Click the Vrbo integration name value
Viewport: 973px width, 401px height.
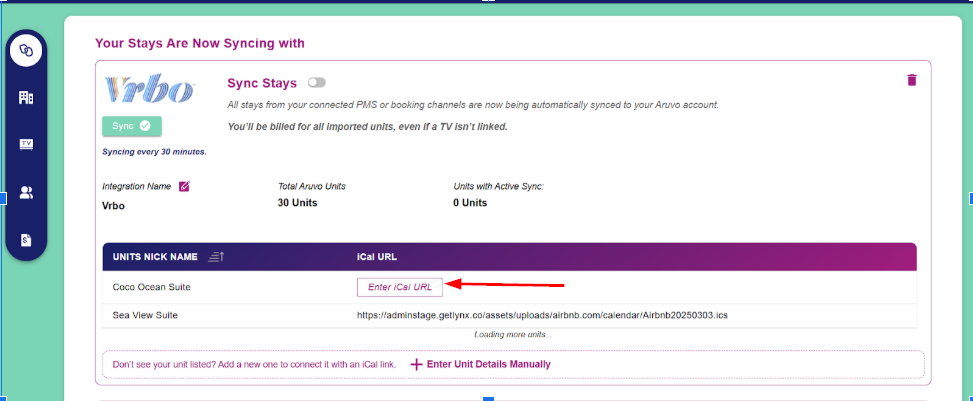click(x=113, y=205)
